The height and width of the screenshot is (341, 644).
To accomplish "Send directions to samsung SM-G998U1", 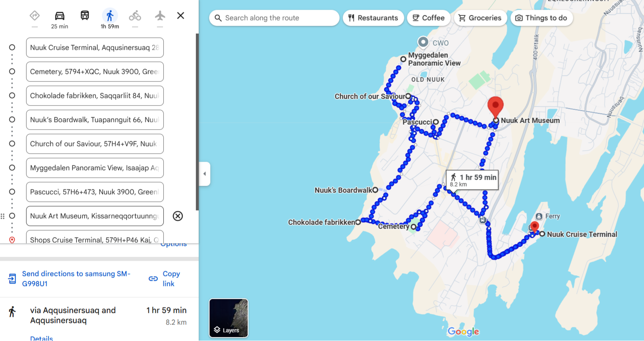I will (x=76, y=278).
